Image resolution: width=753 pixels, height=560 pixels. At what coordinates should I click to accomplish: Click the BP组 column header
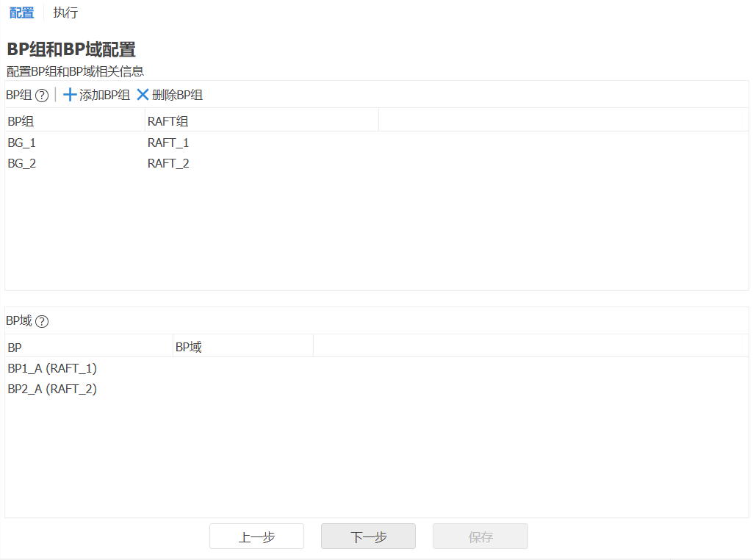(21, 121)
